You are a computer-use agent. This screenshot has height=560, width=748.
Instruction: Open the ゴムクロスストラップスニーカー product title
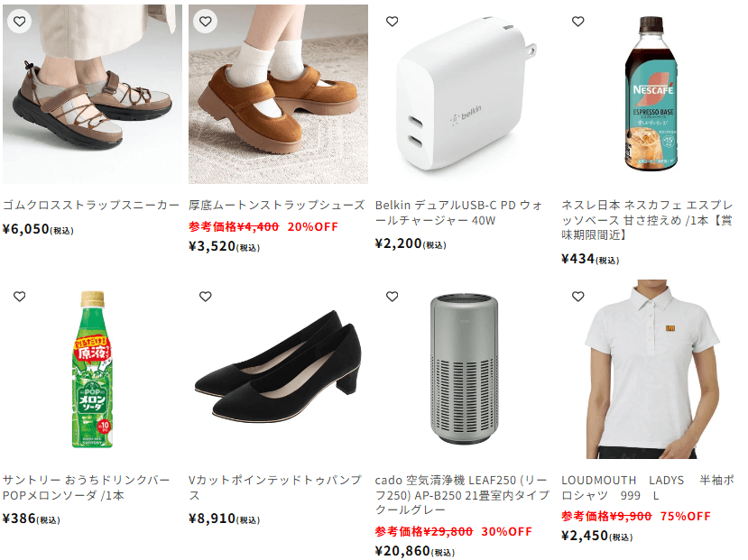coord(90,205)
